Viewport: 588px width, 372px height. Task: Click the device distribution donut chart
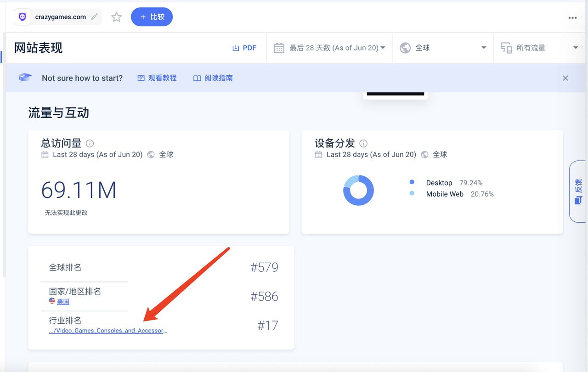pyautogui.click(x=358, y=190)
